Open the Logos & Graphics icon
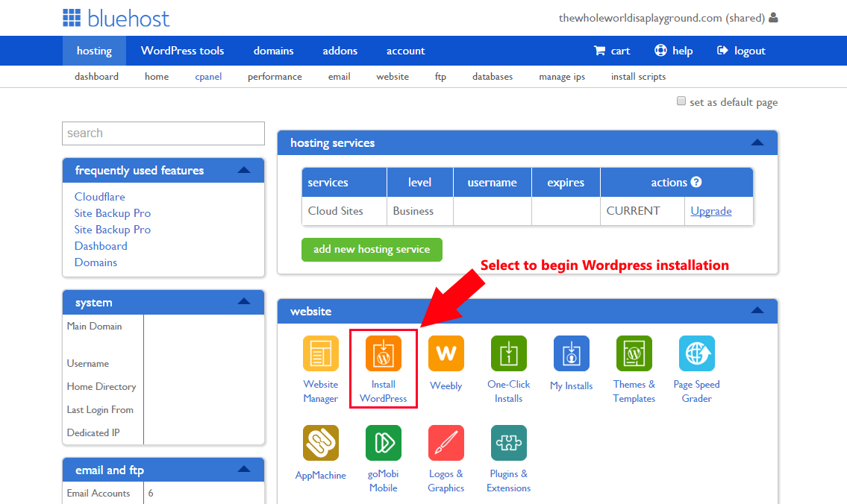847x504 pixels. 446,443
